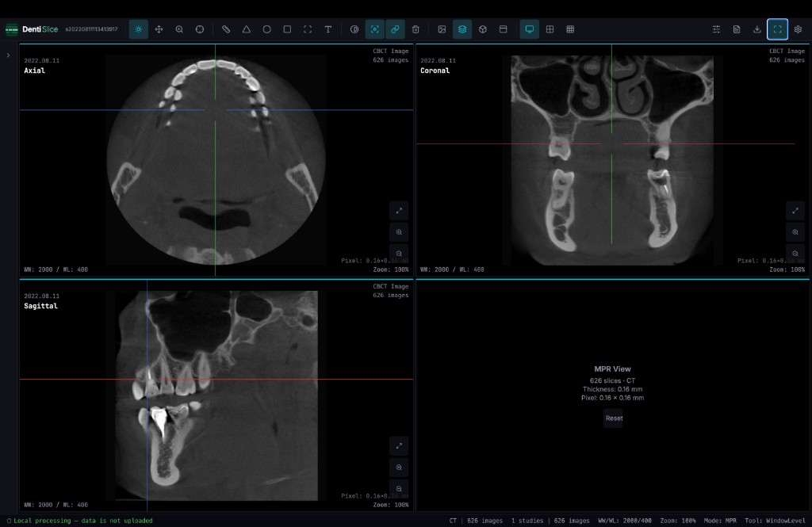
Task: Click the Reset button in MPR View
Action: pyautogui.click(x=613, y=418)
